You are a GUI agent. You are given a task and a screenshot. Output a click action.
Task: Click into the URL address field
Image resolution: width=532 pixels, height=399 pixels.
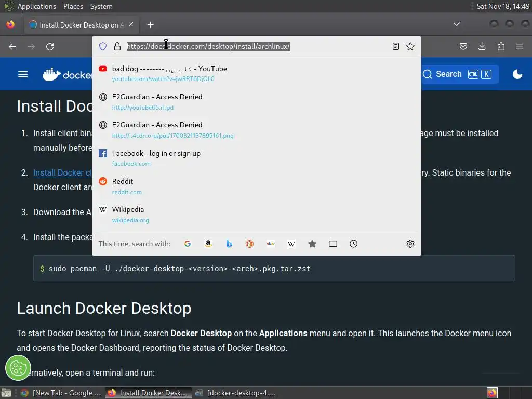pos(208,46)
